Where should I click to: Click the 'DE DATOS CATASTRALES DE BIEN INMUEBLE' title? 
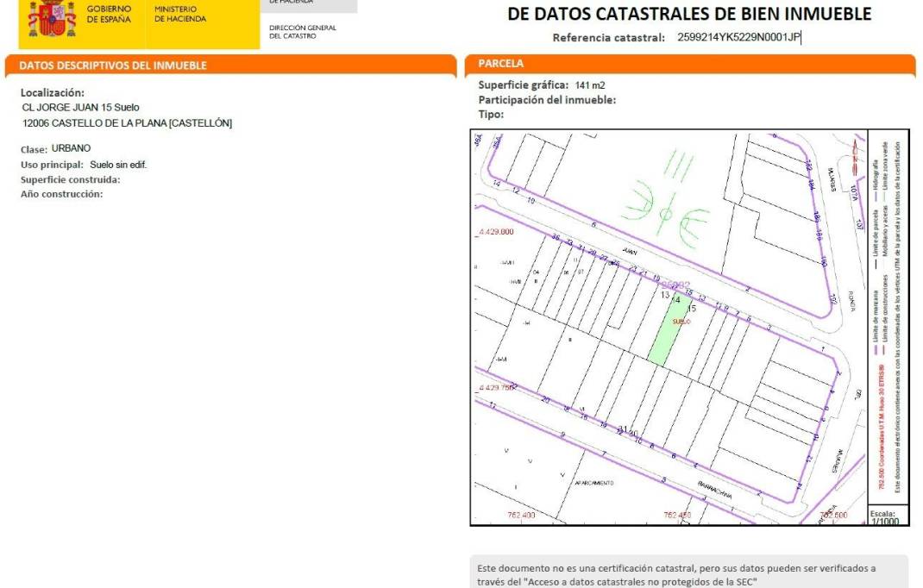coord(689,14)
